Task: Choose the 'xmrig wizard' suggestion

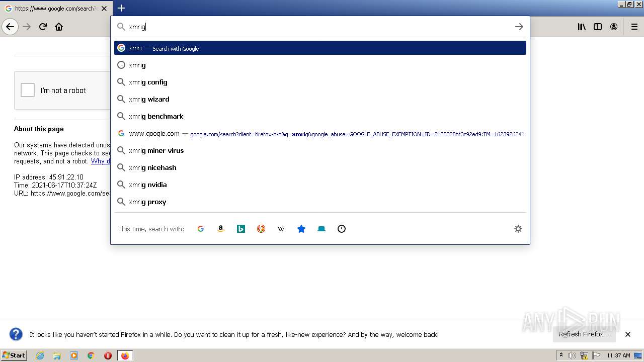Action: [x=320, y=99]
